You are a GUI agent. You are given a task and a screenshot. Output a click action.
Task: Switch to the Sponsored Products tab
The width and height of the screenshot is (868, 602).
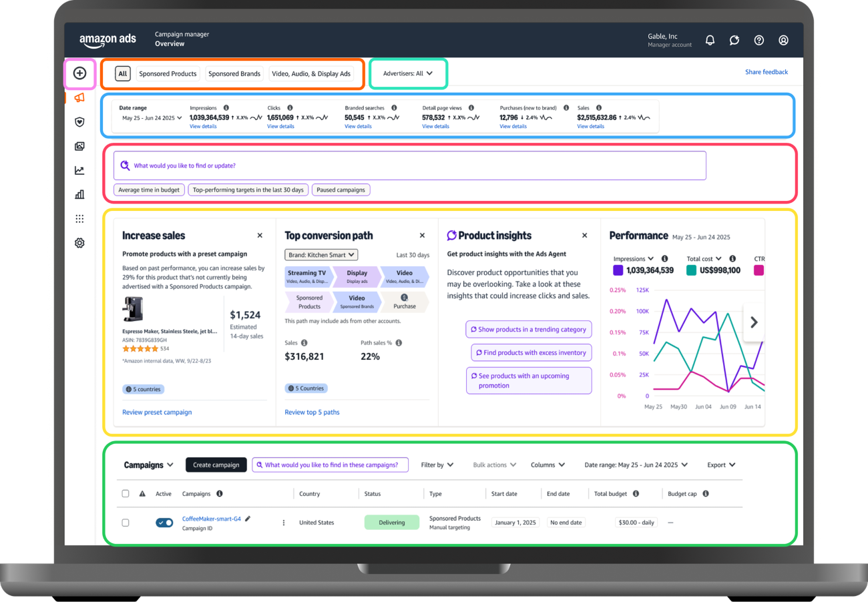click(168, 74)
